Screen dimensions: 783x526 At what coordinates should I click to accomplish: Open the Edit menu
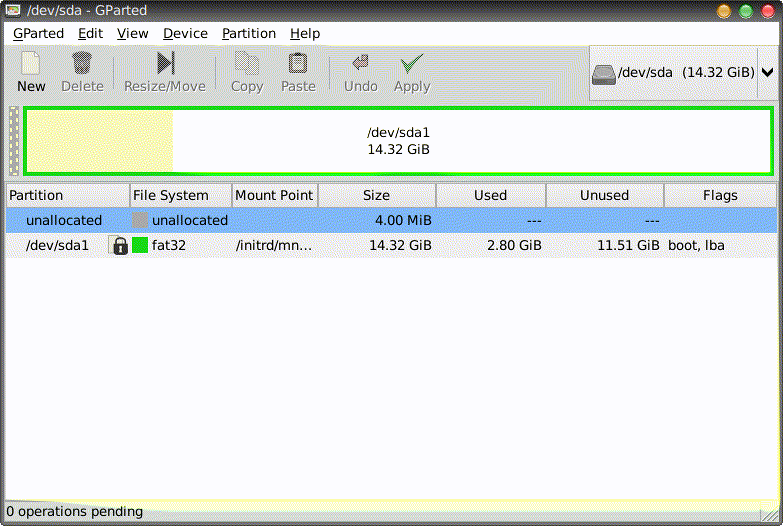click(90, 33)
